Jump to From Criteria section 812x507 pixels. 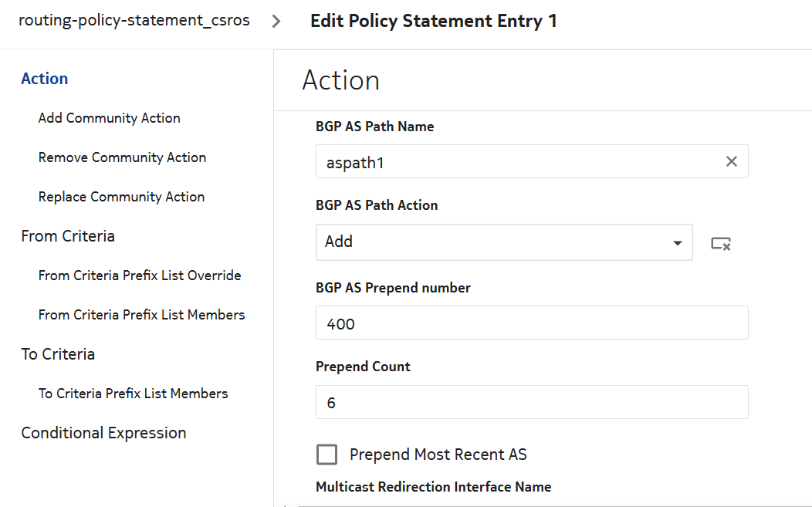[x=68, y=236]
